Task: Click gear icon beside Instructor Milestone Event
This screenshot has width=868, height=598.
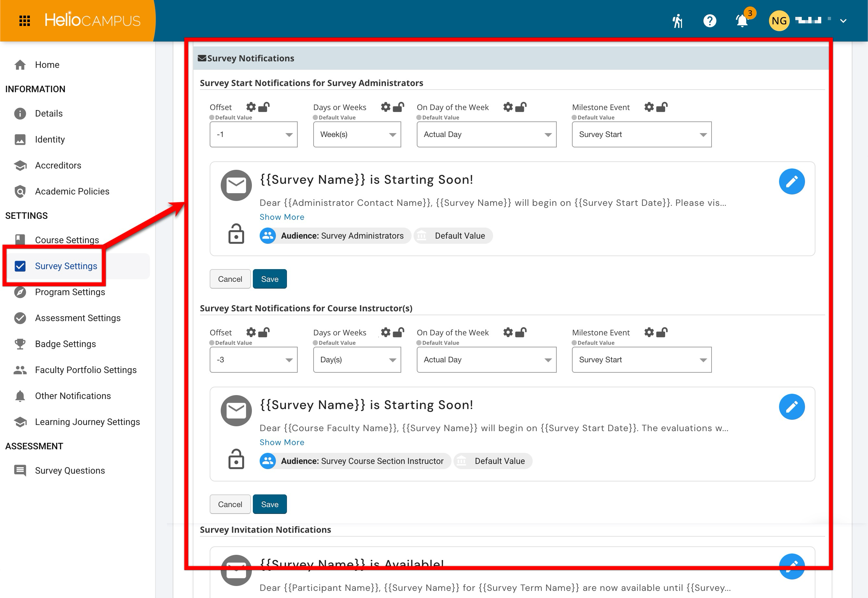Action: (649, 332)
